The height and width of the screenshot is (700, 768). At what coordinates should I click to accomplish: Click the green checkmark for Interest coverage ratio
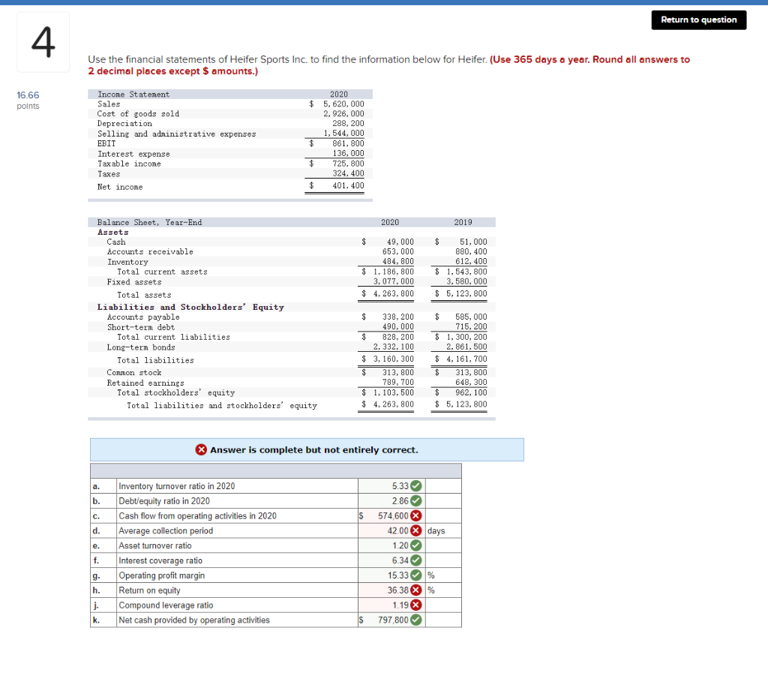(x=415, y=560)
